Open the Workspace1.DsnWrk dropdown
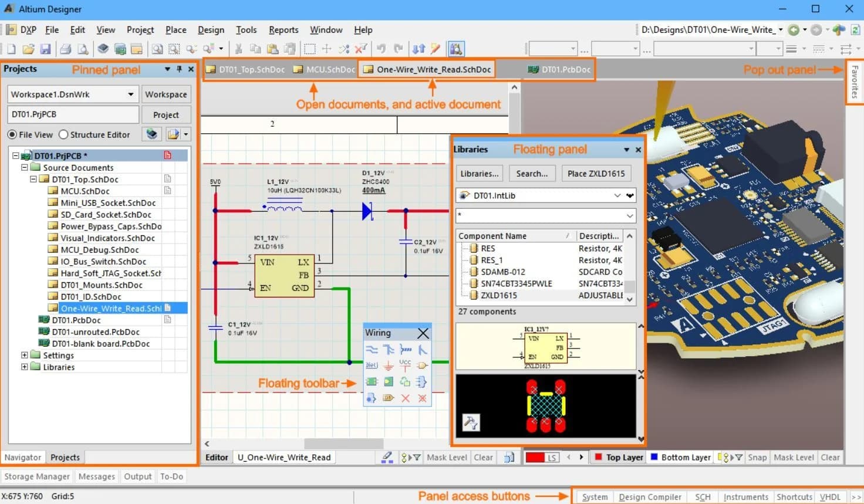Viewport: 864px width, 504px height. point(131,94)
